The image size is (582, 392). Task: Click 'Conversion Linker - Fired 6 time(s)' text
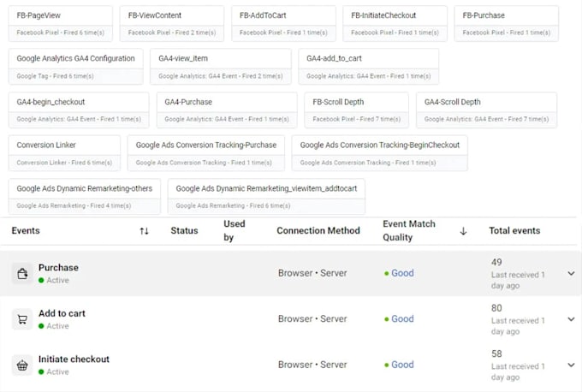coord(64,163)
